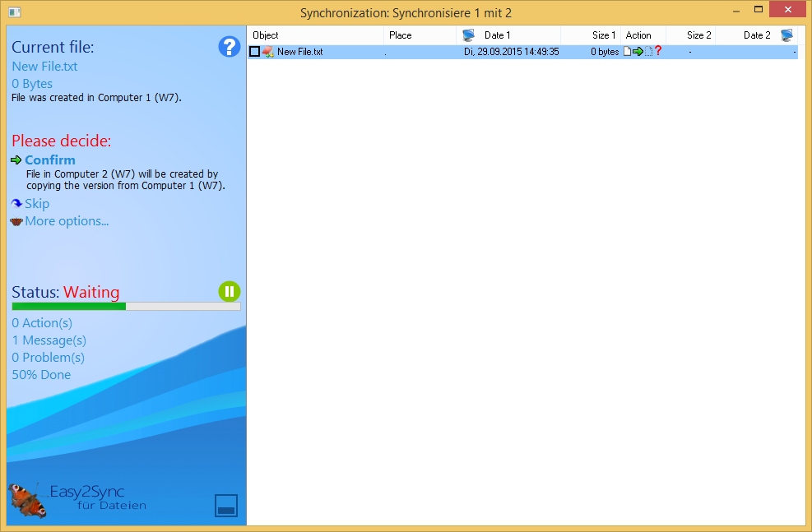Click the butterfly icon beside More options
This screenshot has height=532, width=812.
coord(16,221)
